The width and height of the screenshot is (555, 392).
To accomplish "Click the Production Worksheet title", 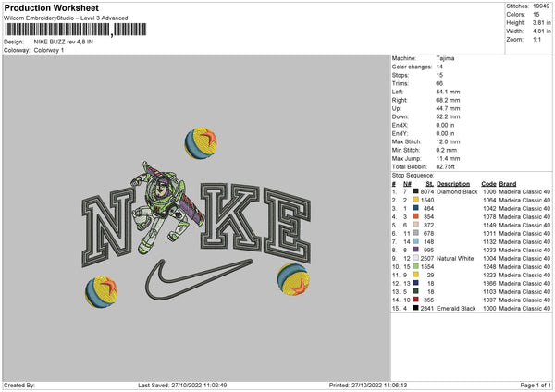I will tap(51, 7).
